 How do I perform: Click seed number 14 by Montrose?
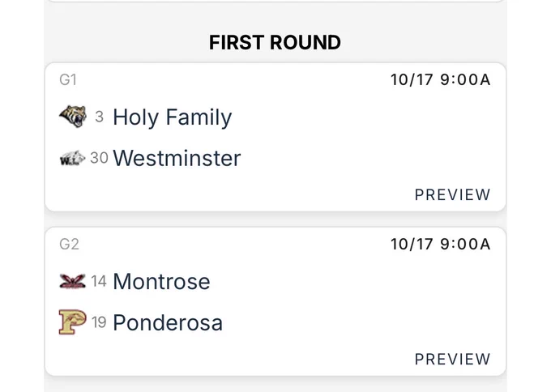click(99, 281)
